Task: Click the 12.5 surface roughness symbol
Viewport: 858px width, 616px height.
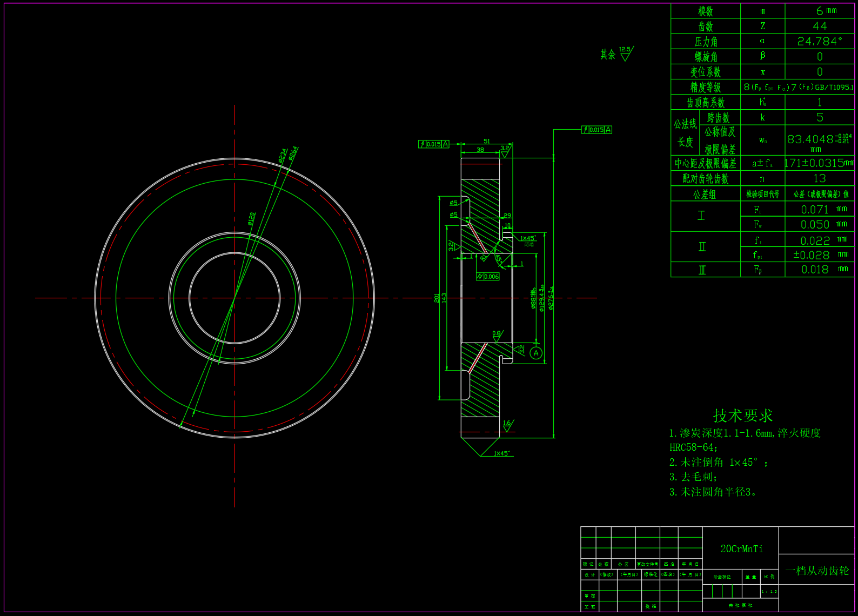Action: (x=625, y=53)
